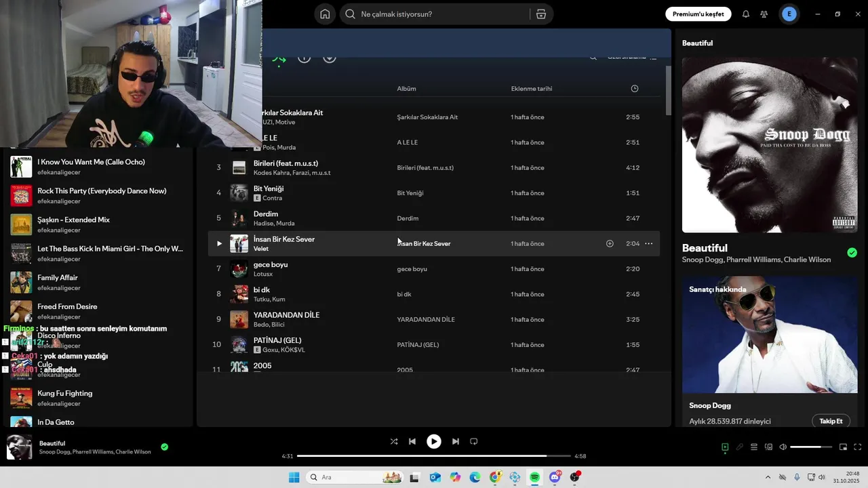The height and width of the screenshot is (488, 868).
Task: Open Freed From Desire sidebar item
Action: point(98,311)
